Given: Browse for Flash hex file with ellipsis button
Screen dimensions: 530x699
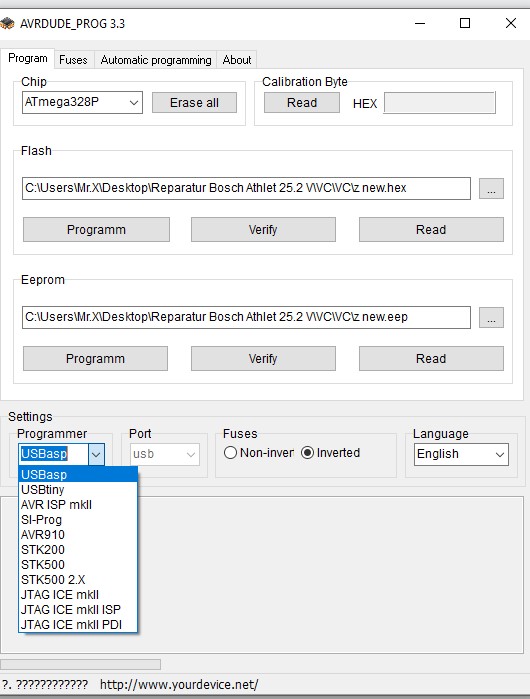Looking at the screenshot, I should click(x=491, y=189).
